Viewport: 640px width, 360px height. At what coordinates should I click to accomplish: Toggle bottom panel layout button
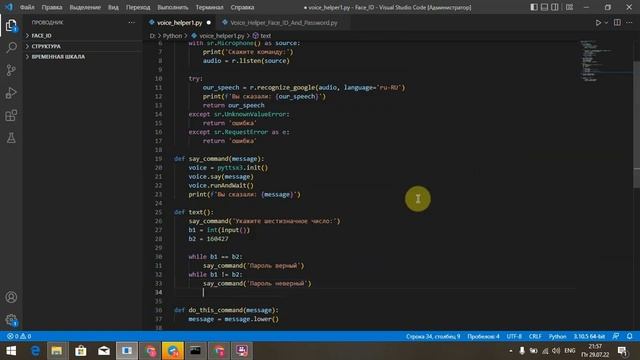[544, 7]
